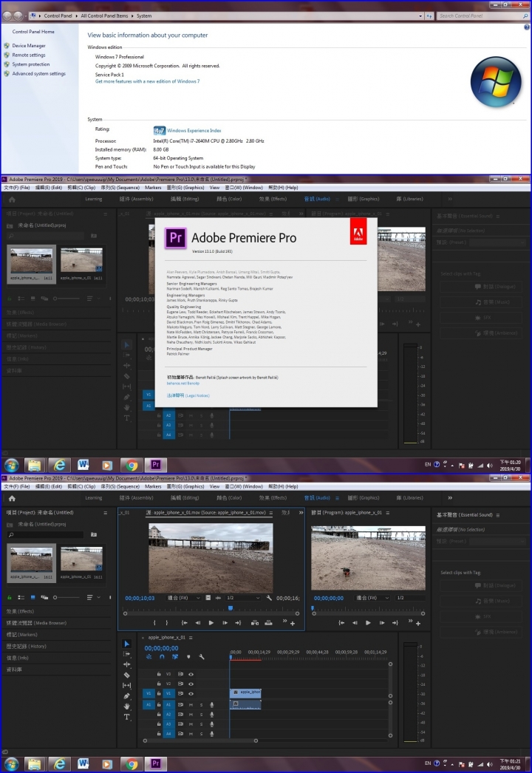Toggle Snap magnet in lower timeline header
Image resolution: width=532 pixels, height=773 pixels.
coord(162,657)
